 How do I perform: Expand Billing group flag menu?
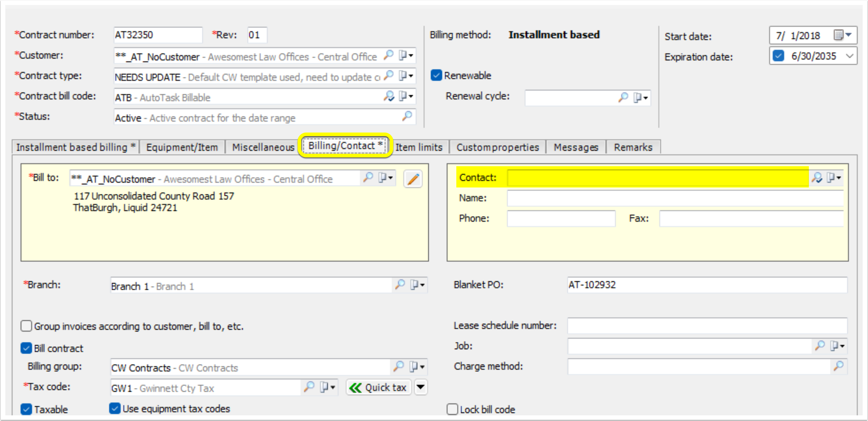[x=417, y=366]
